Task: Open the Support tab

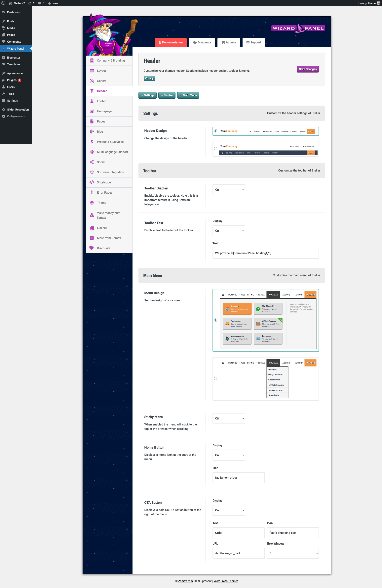Action: [254, 42]
